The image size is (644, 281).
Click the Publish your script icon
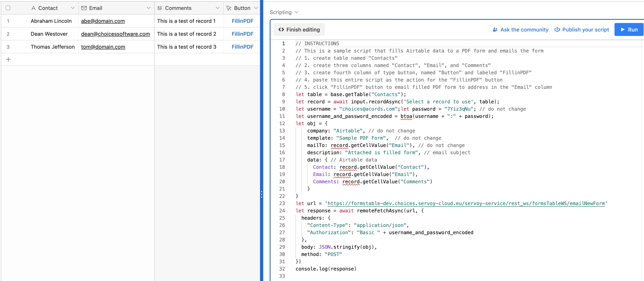(x=557, y=29)
